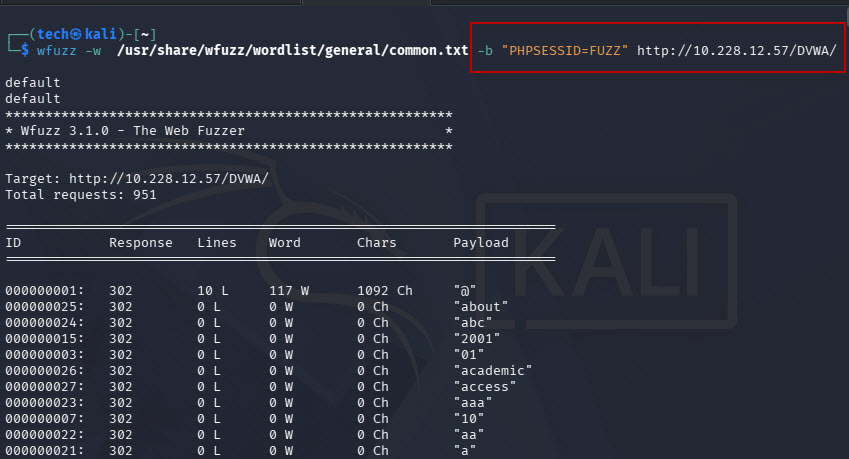Click the 302 response in the "about" row
This screenshot has height=459, width=849.
pos(121,307)
